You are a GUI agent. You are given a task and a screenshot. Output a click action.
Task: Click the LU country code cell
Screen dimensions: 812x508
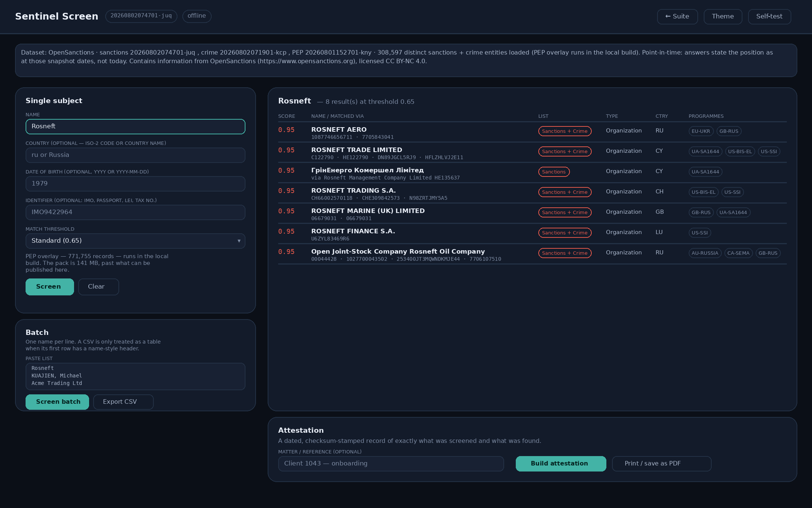tap(659, 232)
